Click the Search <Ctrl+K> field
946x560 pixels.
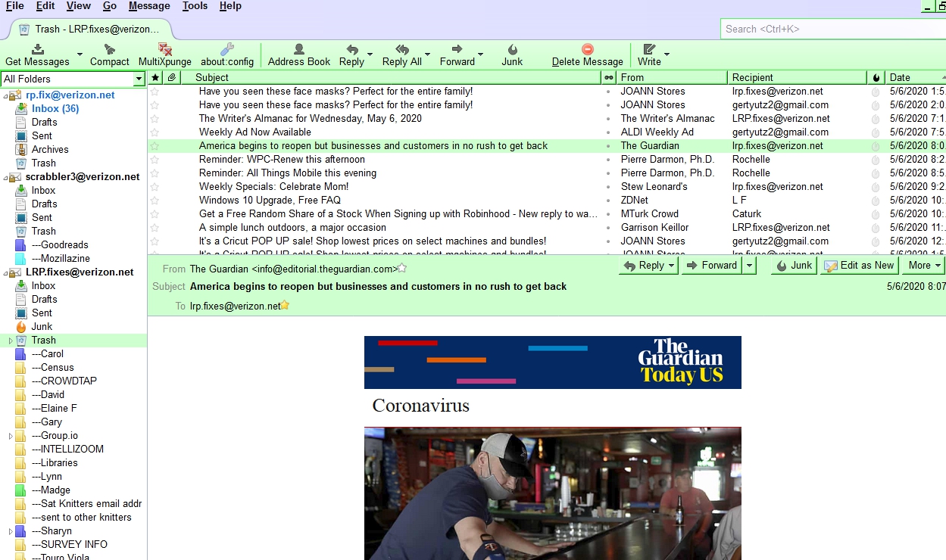pos(832,29)
